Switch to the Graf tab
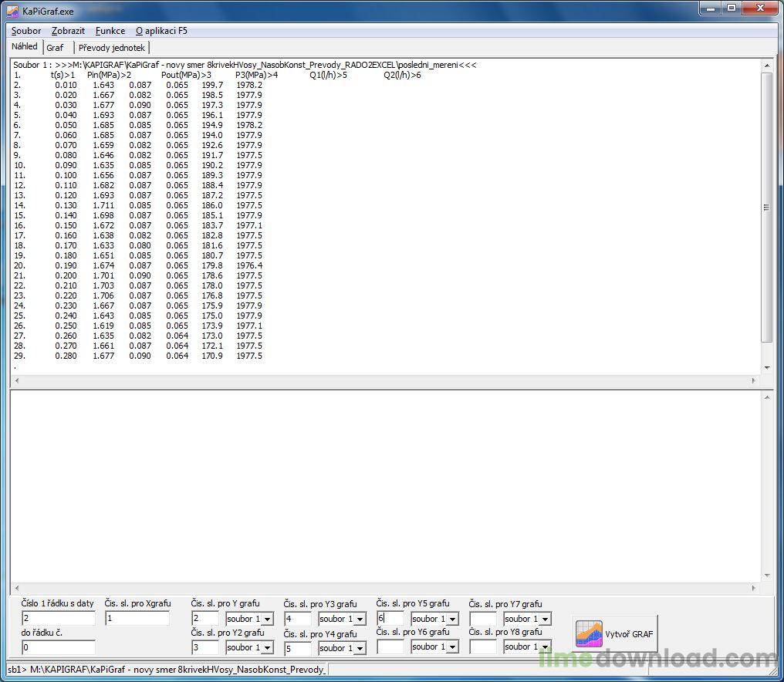784x682 pixels. click(x=55, y=48)
